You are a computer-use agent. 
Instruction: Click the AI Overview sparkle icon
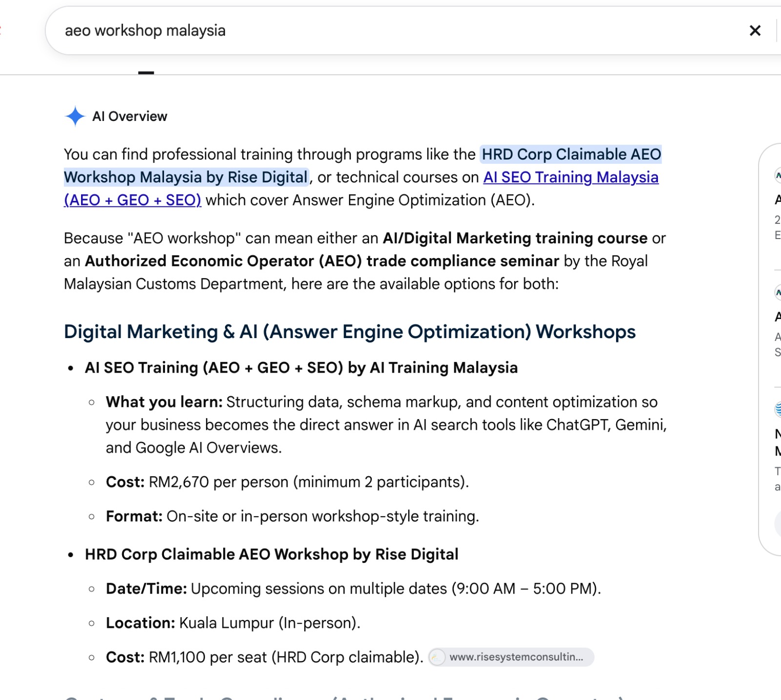75,116
